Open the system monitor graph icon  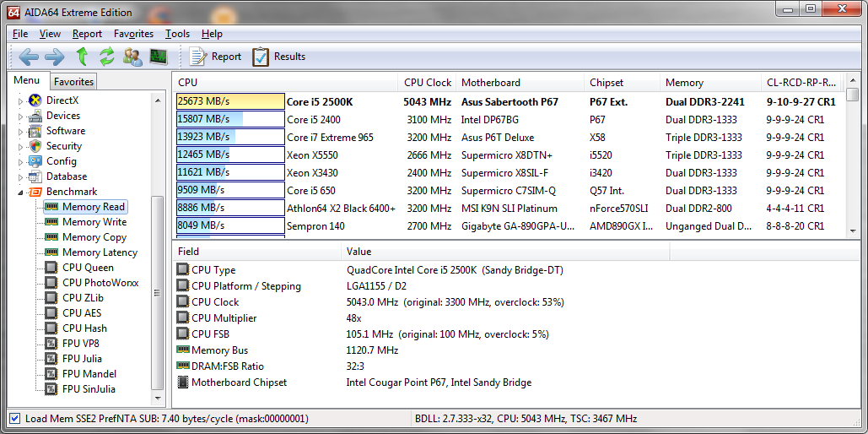pos(159,57)
